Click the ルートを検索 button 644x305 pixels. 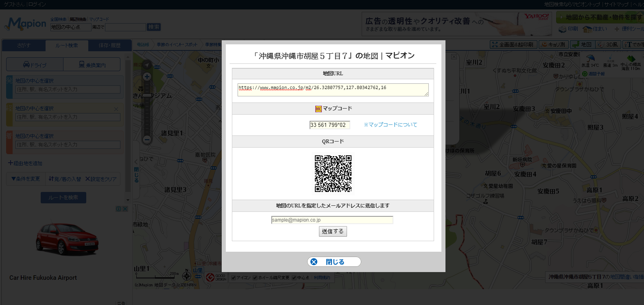(x=63, y=198)
